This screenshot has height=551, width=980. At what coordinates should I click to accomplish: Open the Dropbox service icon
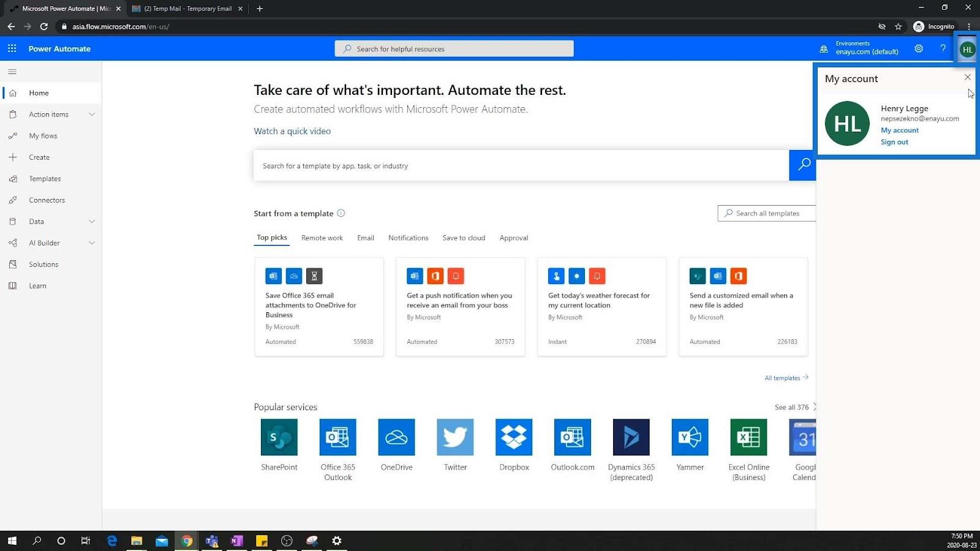click(x=514, y=437)
